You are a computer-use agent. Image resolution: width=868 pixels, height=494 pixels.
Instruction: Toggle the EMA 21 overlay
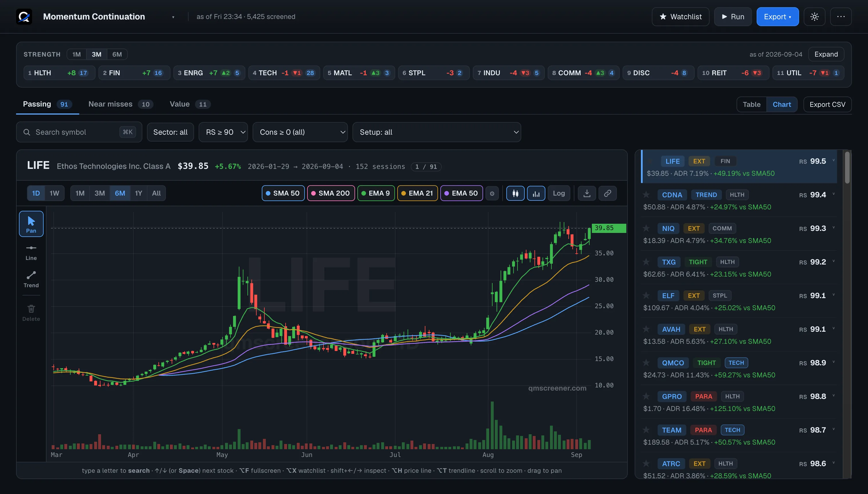(x=417, y=193)
